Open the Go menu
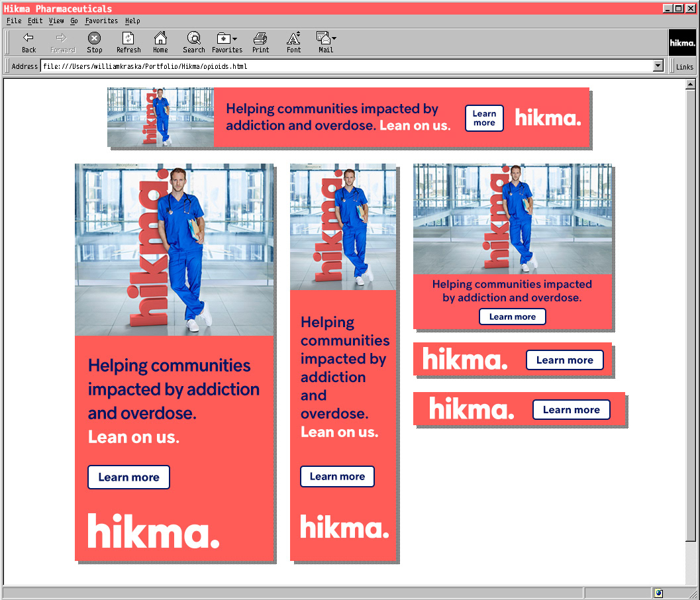Viewport: 700px width, 600px height. point(74,21)
